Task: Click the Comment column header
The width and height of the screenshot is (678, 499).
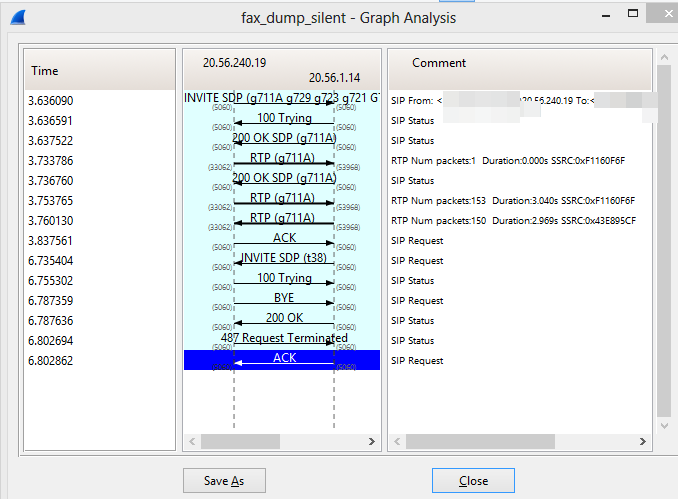Action: coord(439,63)
